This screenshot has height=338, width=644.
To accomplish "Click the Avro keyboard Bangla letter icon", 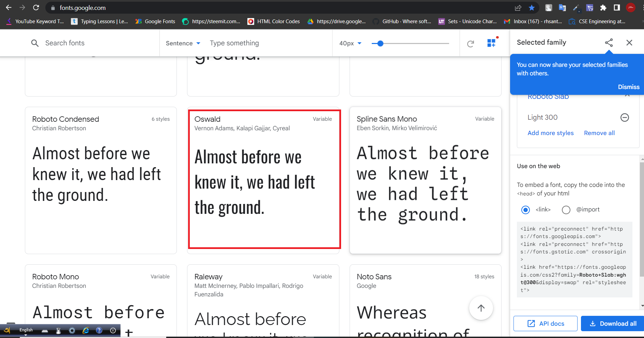I will pos(7,330).
